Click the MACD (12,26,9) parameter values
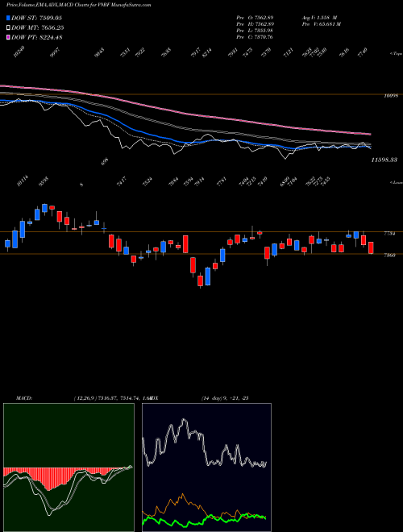Image resolution: width=403 pixels, height=532 pixels. click(x=112, y=397)
